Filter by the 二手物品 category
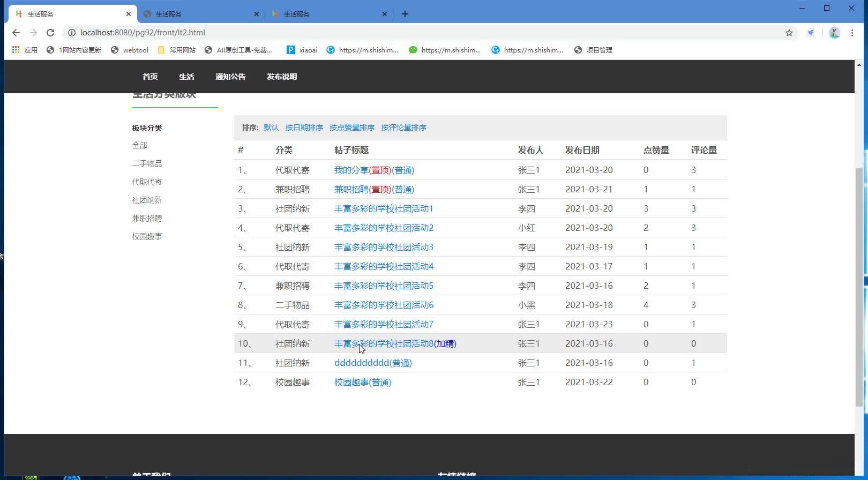Screen dimensions: 868x480 (x=147, y=163)
